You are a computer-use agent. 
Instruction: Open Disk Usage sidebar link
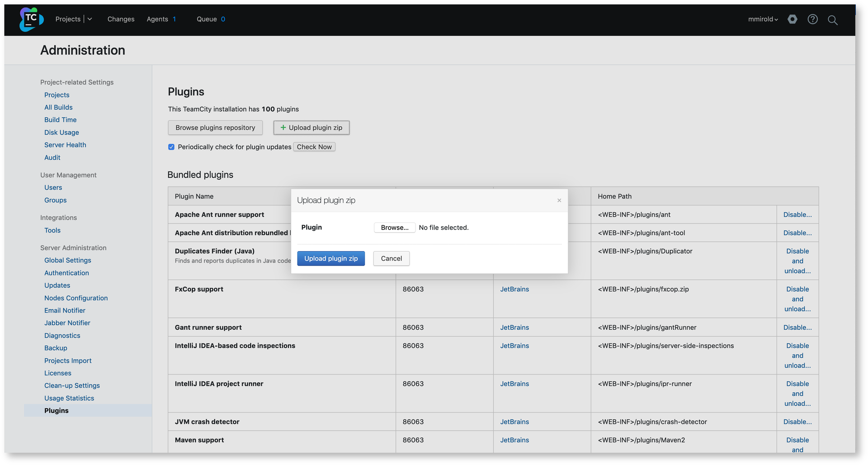[61, 133]
